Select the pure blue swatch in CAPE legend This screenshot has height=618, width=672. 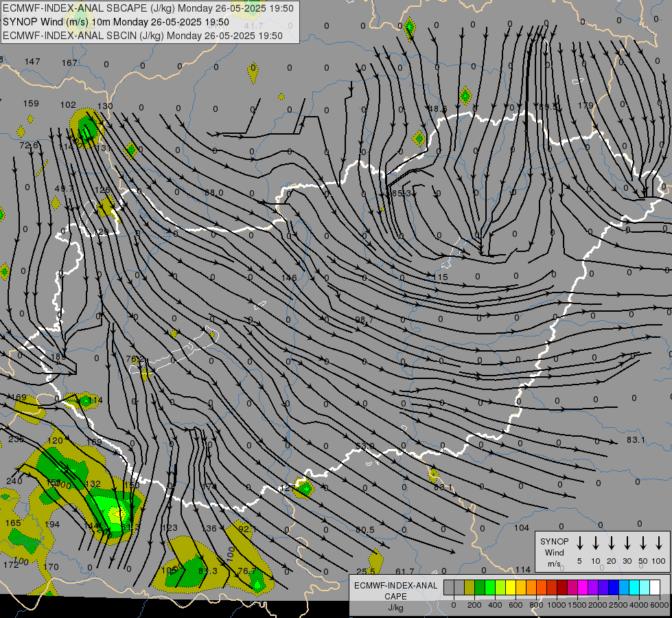click(x=613, y=587)
